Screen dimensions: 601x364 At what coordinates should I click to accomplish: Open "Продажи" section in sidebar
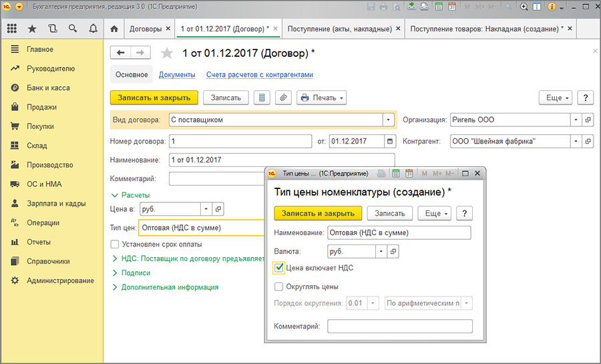pos(41,107)
